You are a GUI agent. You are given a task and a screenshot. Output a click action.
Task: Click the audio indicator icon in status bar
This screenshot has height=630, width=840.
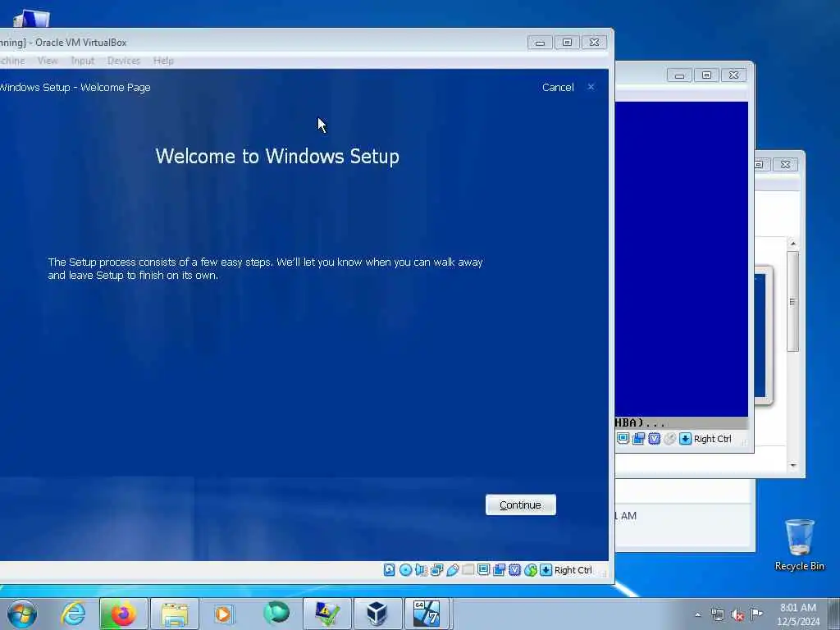pos(421,570)
